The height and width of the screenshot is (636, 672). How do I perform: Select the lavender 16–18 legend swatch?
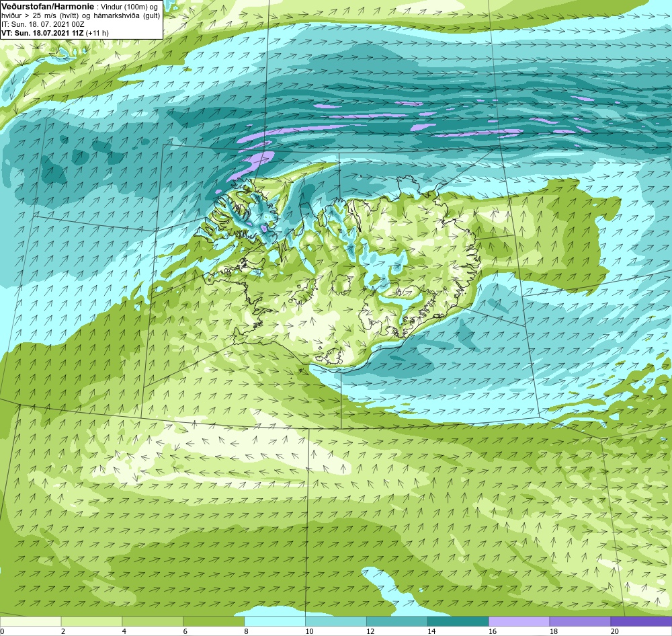(519, 621)
